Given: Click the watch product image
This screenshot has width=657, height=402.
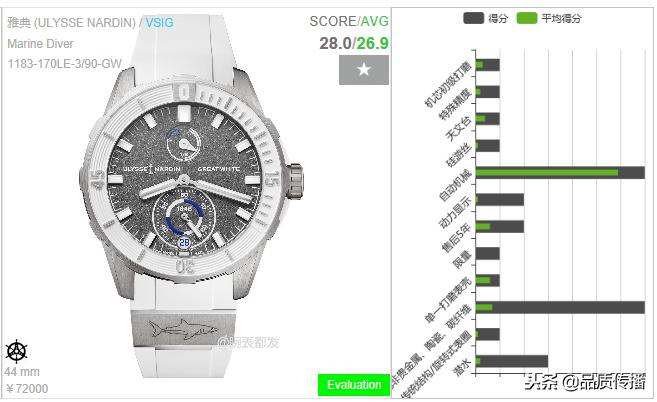Looking at the screenshot, I should (x=191, y=195).
